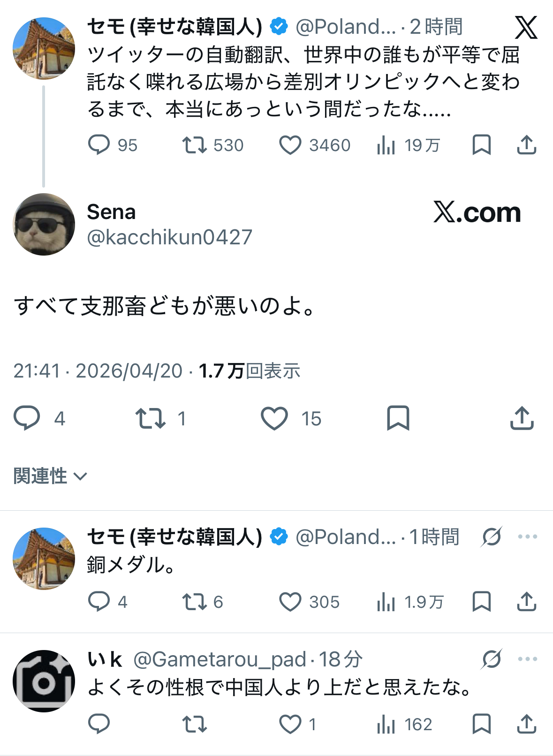Click the Grok icon on Gametarou_pad's reply
Screen dimensions: 553x756
click(491, 659)
